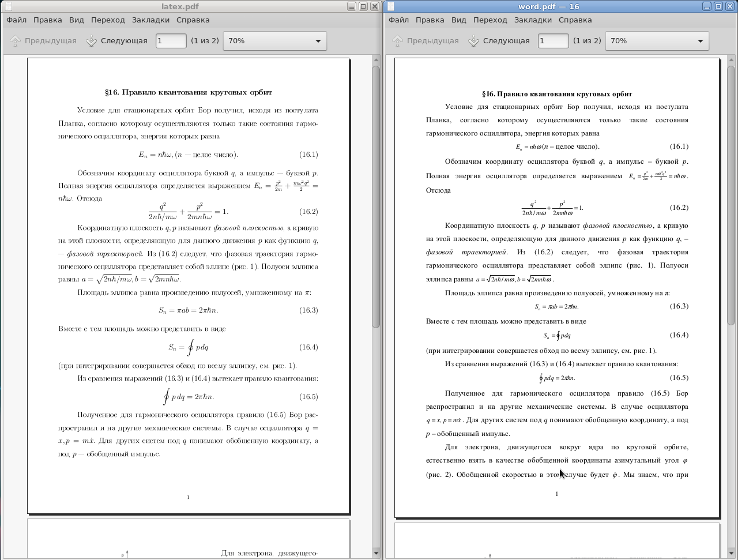The height and width of the screenshot is (560, 738).
Task: Click equation number (16.2) in word.pdf
Action: [679, 208]
